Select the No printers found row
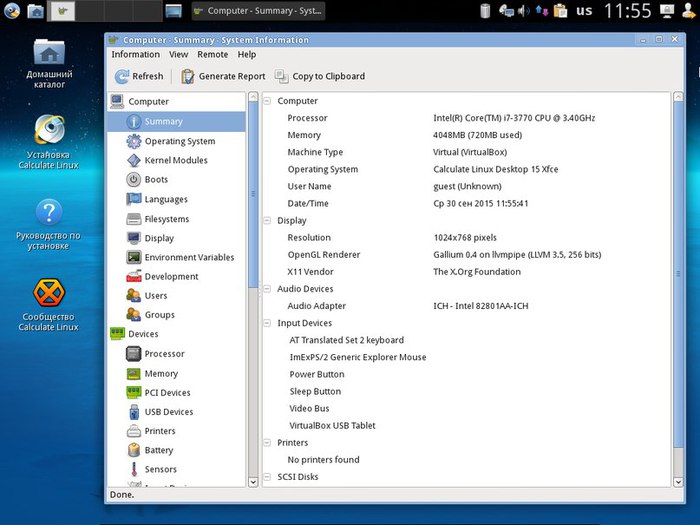Screen dimensions: 700x525 pyautogui.click(x=467, y=460)
